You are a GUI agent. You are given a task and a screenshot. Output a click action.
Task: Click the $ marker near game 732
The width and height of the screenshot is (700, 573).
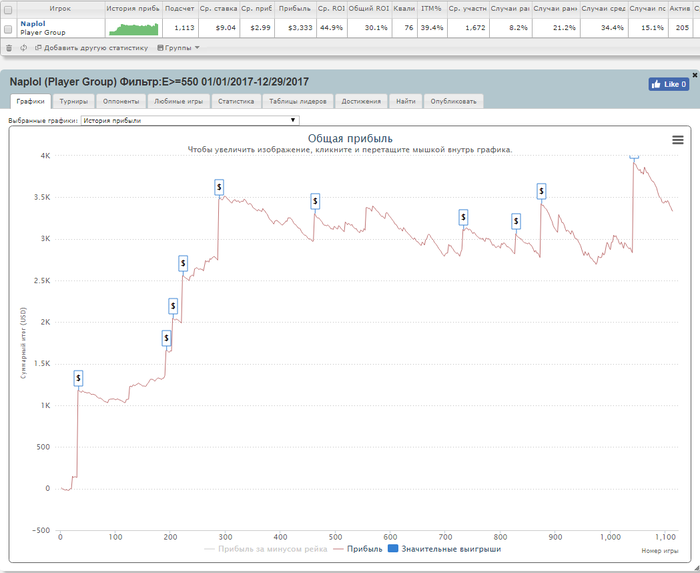pos(463,217)
